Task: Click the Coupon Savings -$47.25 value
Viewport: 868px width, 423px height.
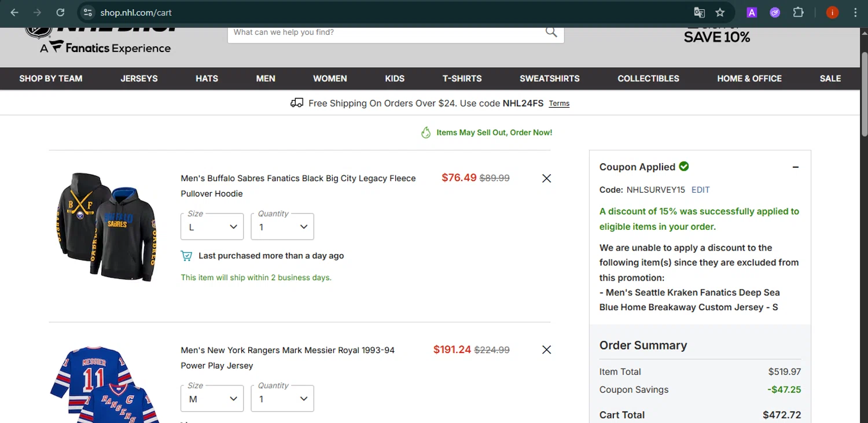Action: tap(784, 389)
